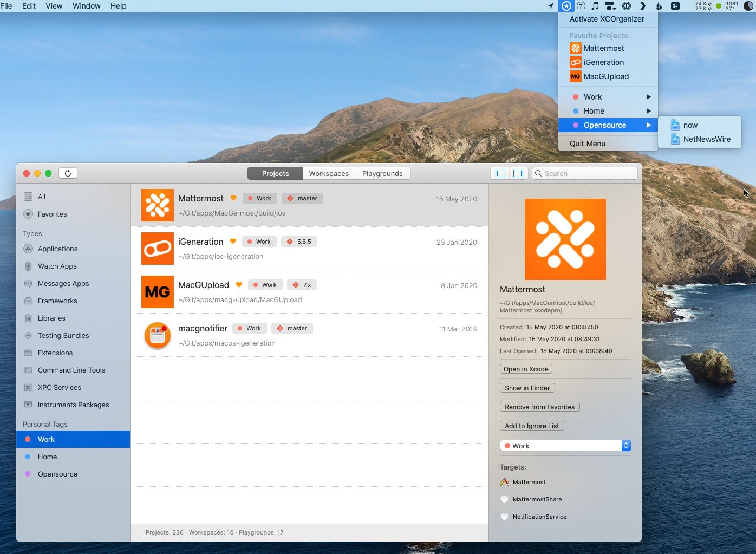The image size is (756, 554).
Task: Open the XCOrganizer star menu bar icon
Action: (x=566, y=6)
